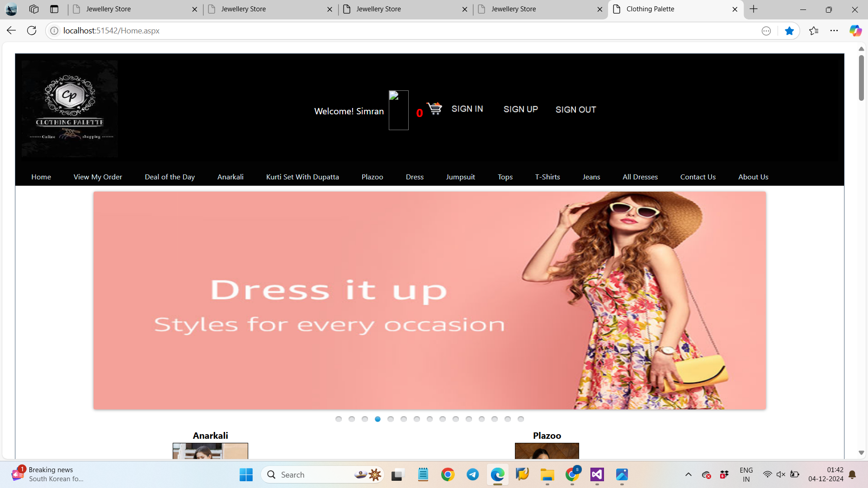Select the fourth carousel slide indicator dot

(x=377, y=419)
